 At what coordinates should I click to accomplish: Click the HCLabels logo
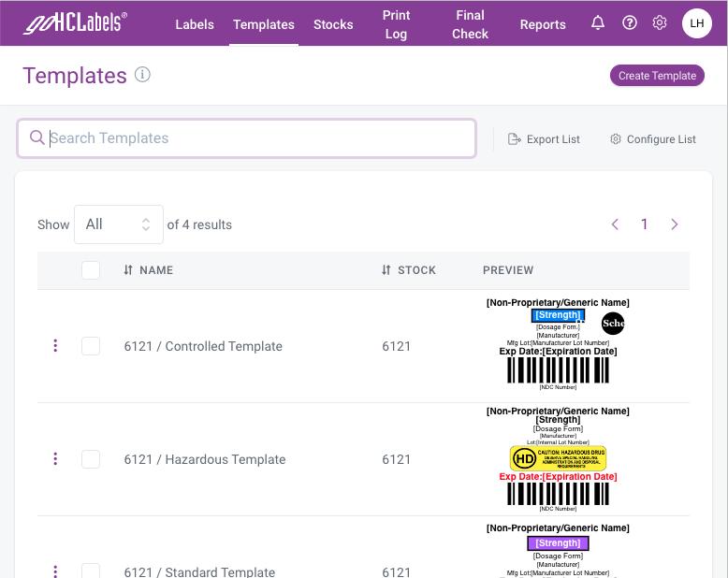click(75, 23)
